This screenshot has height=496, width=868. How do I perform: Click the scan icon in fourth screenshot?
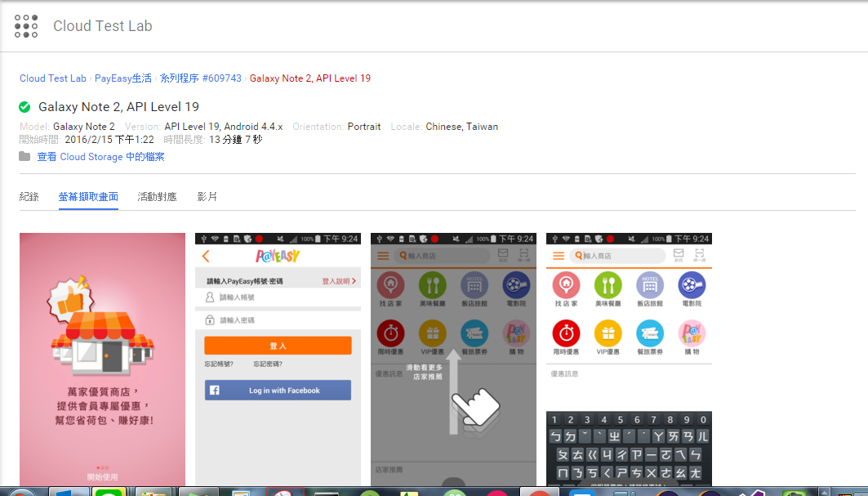[700, 255]
